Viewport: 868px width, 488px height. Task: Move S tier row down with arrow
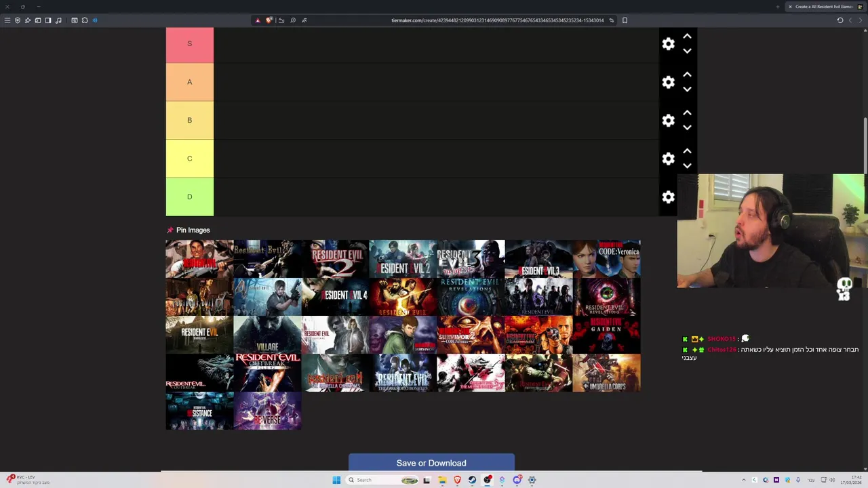(x=687, y=51)
